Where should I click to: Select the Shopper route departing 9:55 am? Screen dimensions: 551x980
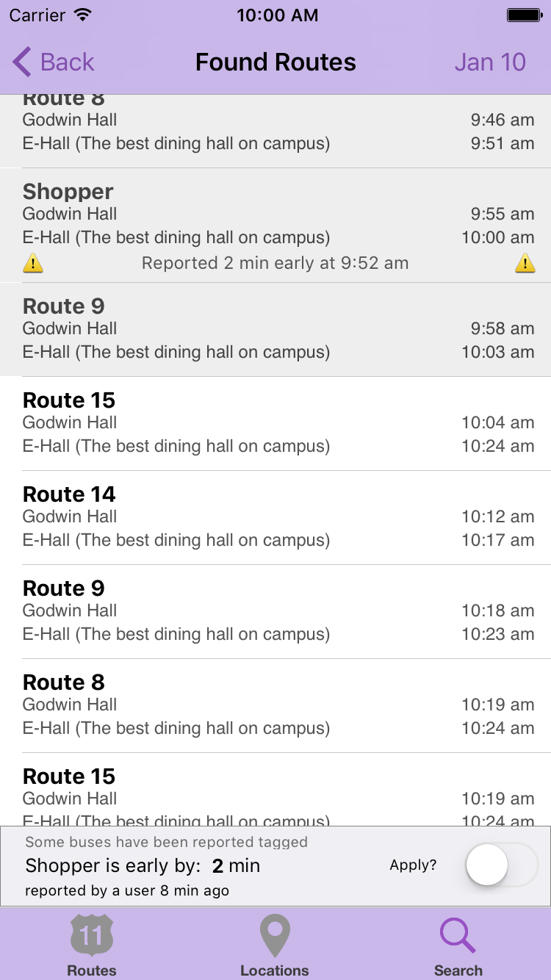275,215
